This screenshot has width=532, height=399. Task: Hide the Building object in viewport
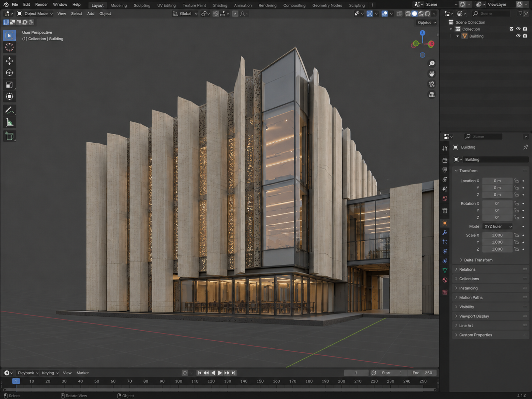click(518, 36)
